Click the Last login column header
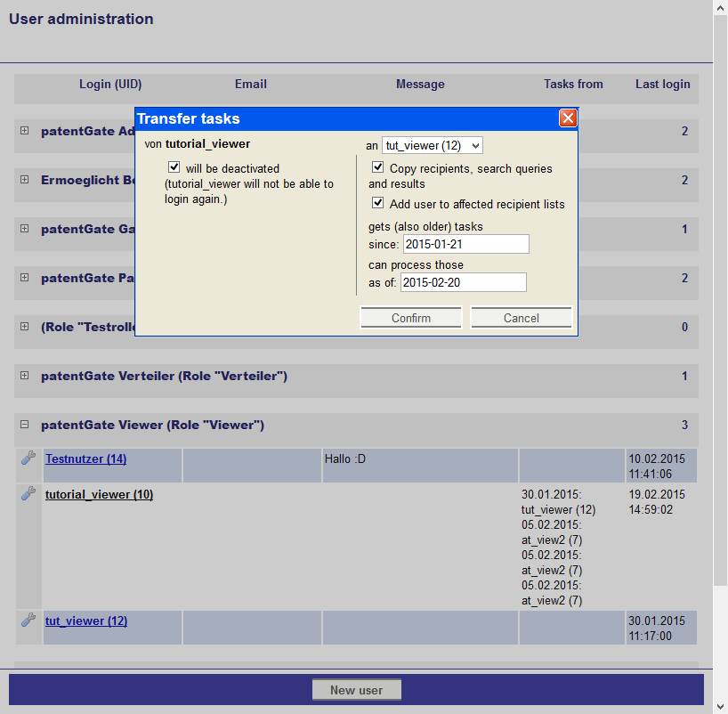This screenshot has width=728, height=714. (x=662, y=84)
